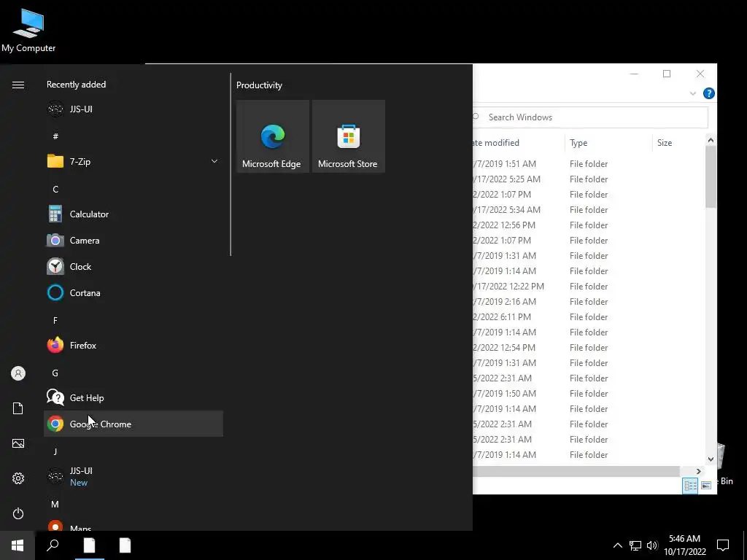Viewport: 747px width, 560px height.
Task: Jump to the J letter header
Action: (x=55, y=451)
